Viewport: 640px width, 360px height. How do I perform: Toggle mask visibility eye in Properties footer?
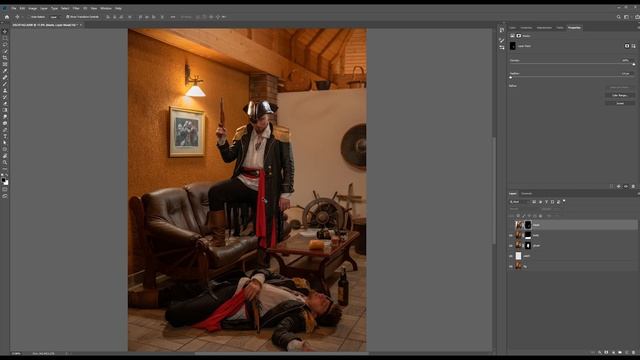(626, 186)
